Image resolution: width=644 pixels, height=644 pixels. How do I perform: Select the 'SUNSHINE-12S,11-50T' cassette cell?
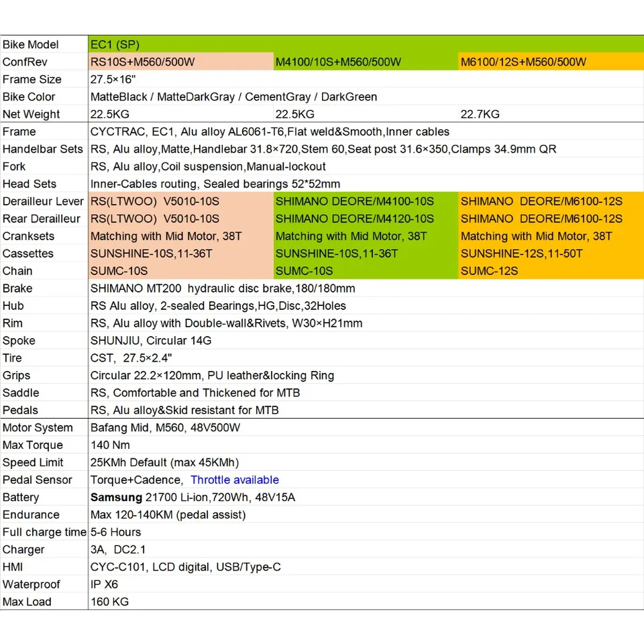tap(551, 254)
